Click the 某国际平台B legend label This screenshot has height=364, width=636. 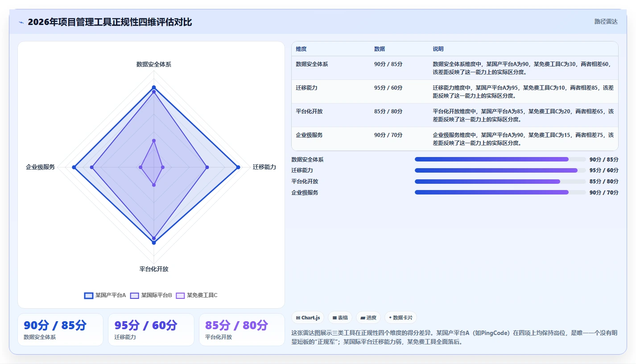(157, 295)
